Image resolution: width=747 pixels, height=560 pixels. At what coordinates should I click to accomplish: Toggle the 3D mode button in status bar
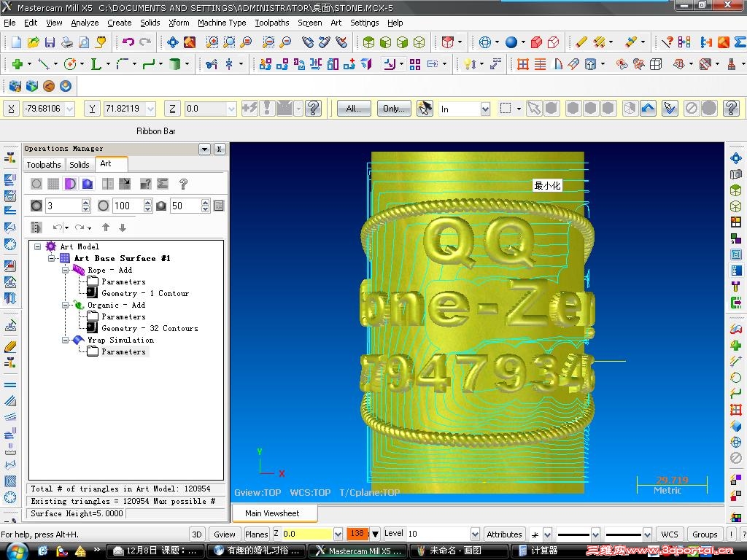click(197, 534)
